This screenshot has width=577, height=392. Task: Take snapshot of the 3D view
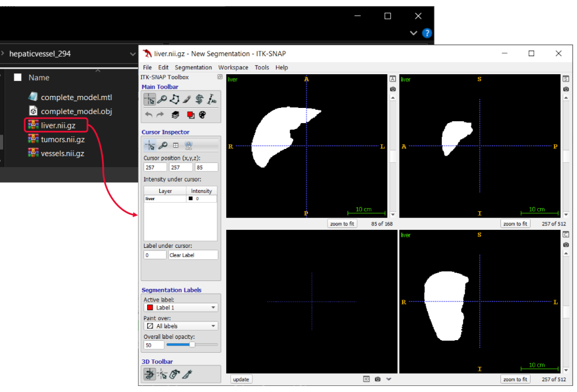(x=377, y=379)
